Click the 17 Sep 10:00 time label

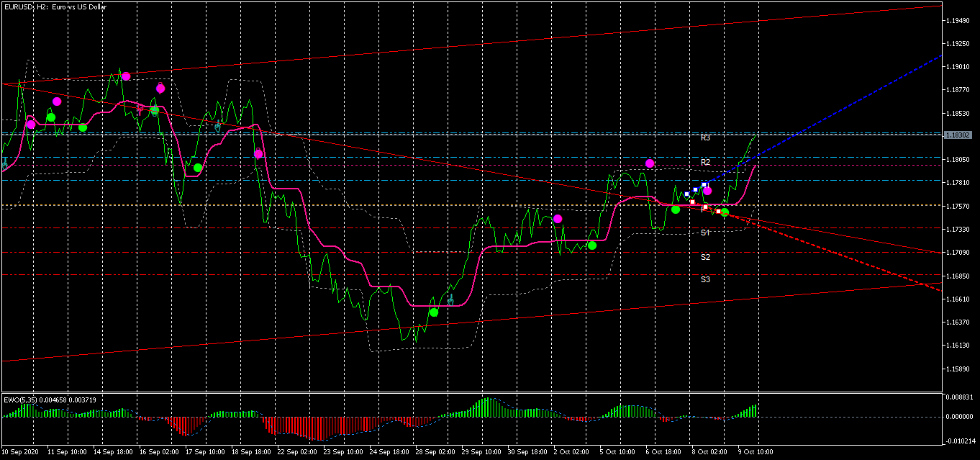[x=205, y=452]
